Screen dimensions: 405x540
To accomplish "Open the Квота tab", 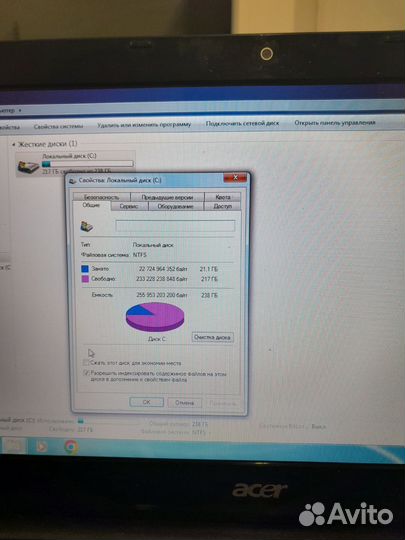I will point(222,197).
